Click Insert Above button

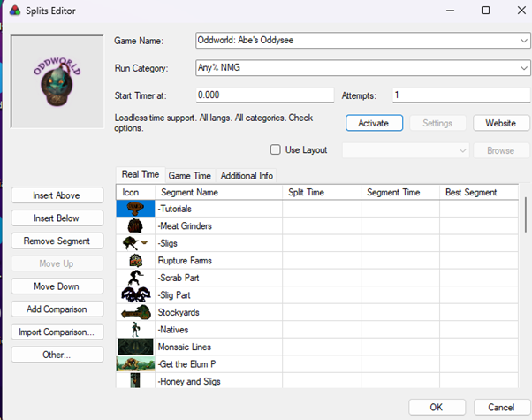pyautogui.click(x=57, y=195)
